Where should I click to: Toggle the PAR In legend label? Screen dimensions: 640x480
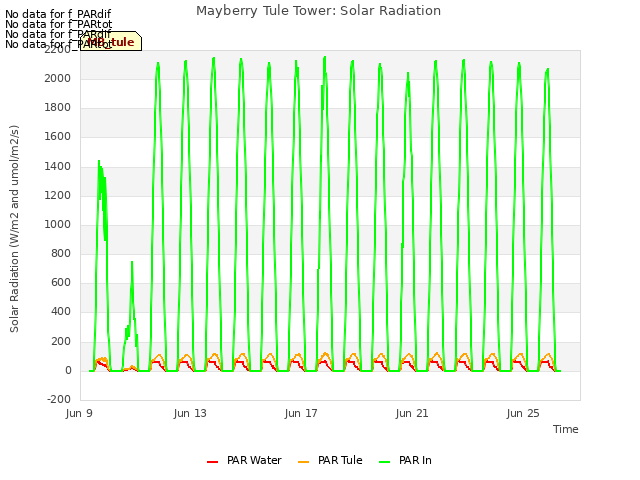point(415,460)
